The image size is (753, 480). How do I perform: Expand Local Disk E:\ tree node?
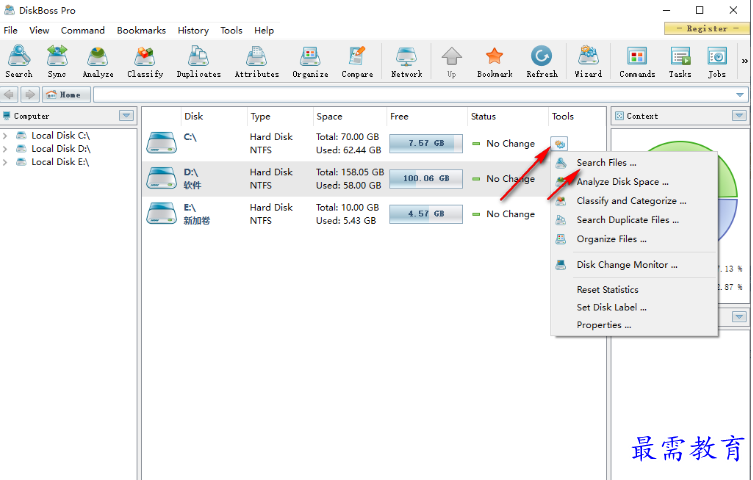pyautogui.click(x=5, y=162)
